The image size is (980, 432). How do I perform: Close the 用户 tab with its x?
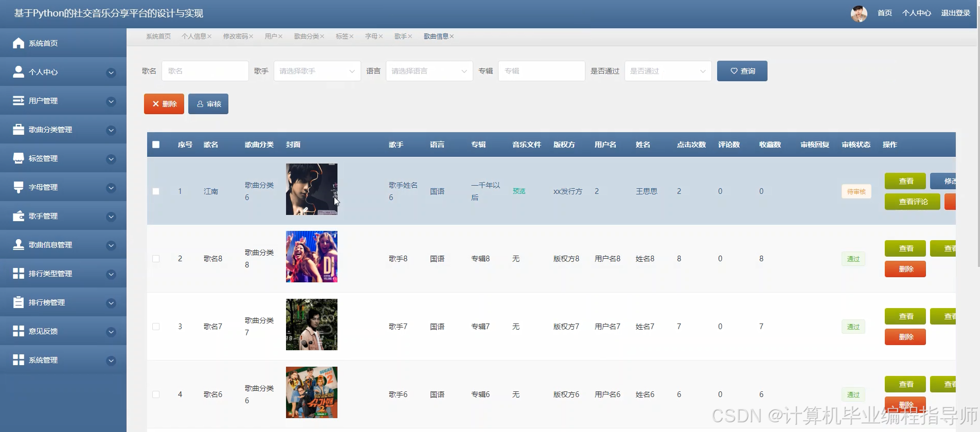pos(280,37)
